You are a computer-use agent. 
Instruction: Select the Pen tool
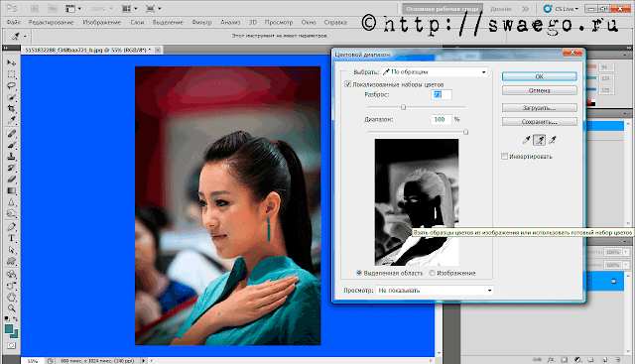[x=11, y=227]
